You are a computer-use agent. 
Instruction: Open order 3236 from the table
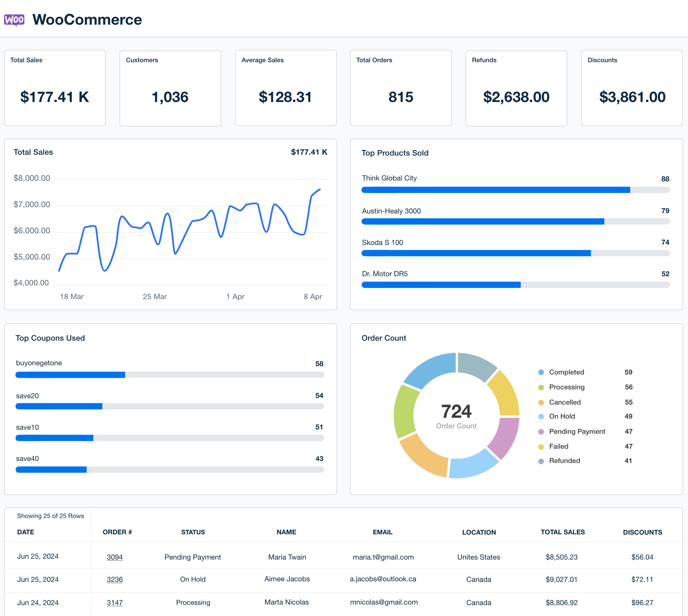pyautogui.click(x=115, y=579)
